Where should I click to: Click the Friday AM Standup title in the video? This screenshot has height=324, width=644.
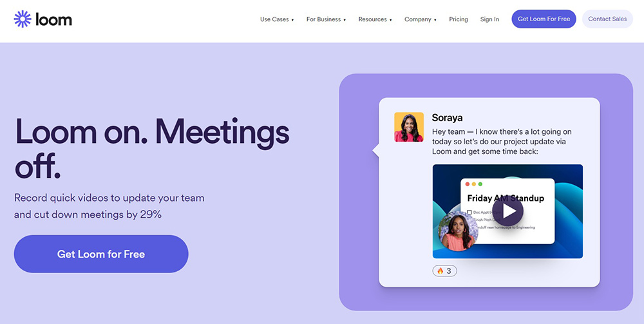[x=505, y=198]
